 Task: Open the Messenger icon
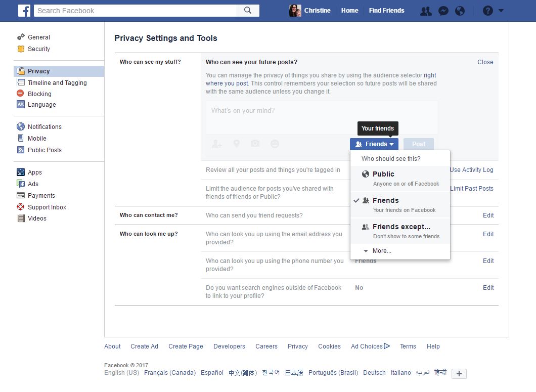(443, 11)
